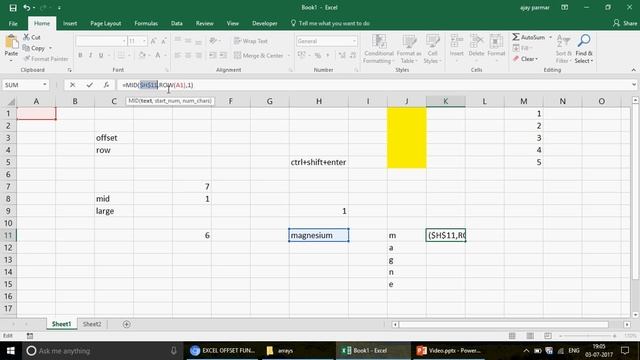Click the ajay parmar account name
This screenshot has width=640, height=360.
click(x=535, y=7)
